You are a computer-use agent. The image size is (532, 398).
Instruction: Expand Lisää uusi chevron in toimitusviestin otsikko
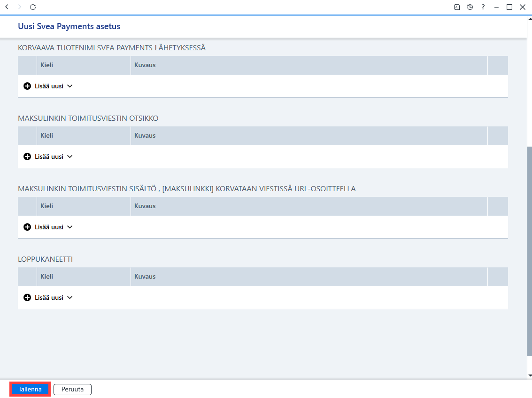70,156
